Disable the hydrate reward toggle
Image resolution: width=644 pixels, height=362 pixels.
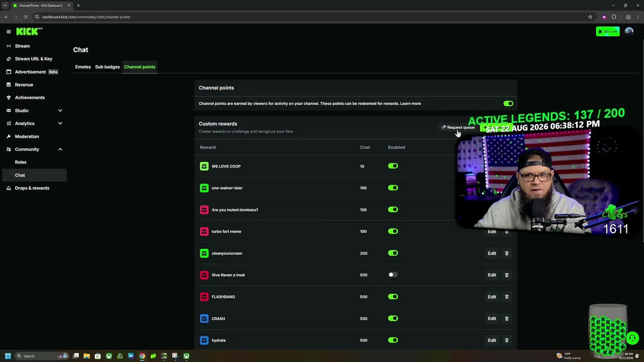393,340
